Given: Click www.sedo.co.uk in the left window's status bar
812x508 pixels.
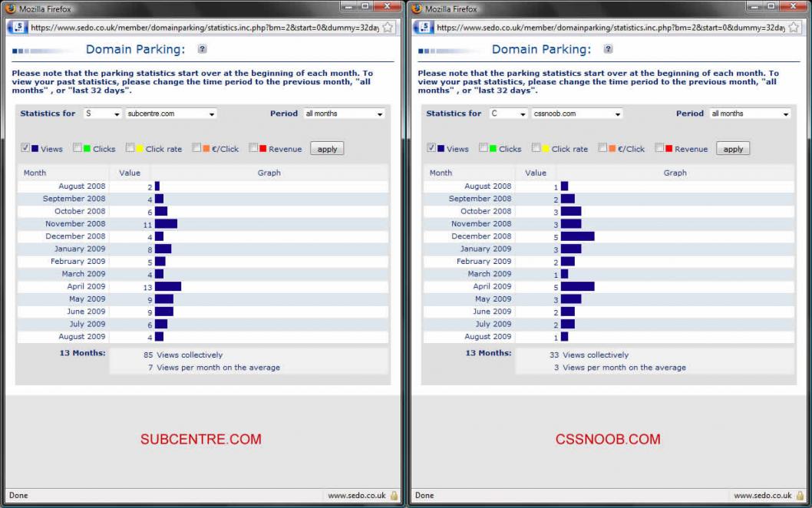Looking at the screenshot, I should (357, 496).
